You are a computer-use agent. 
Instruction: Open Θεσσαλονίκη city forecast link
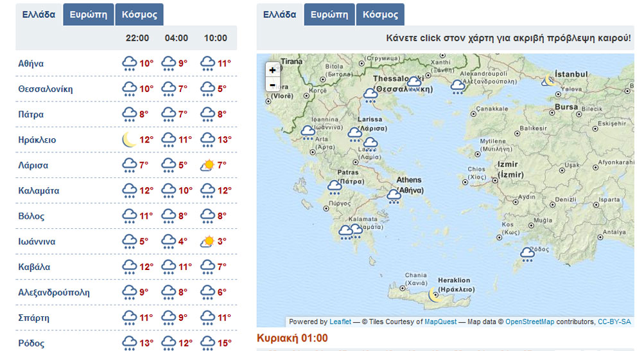tap(45, 89)
